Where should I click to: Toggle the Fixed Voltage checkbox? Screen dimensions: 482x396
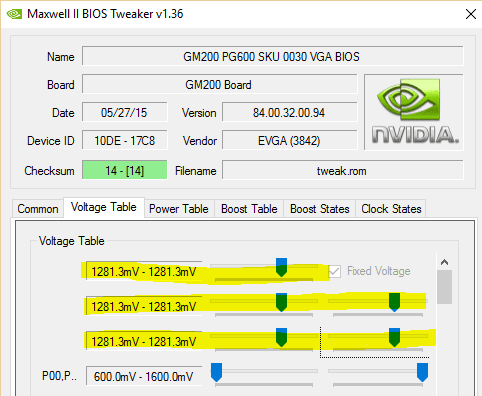coord(334,271)
